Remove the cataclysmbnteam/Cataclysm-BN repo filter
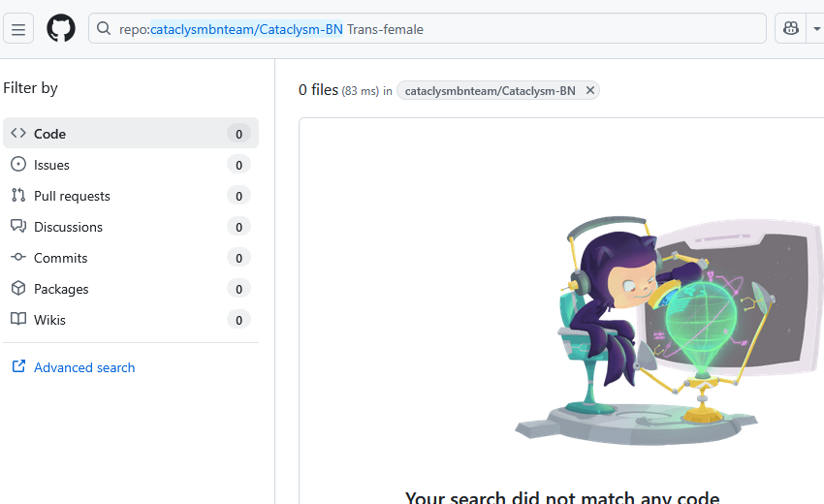Viewport: 824px width, 504px height. pos(590,90)
